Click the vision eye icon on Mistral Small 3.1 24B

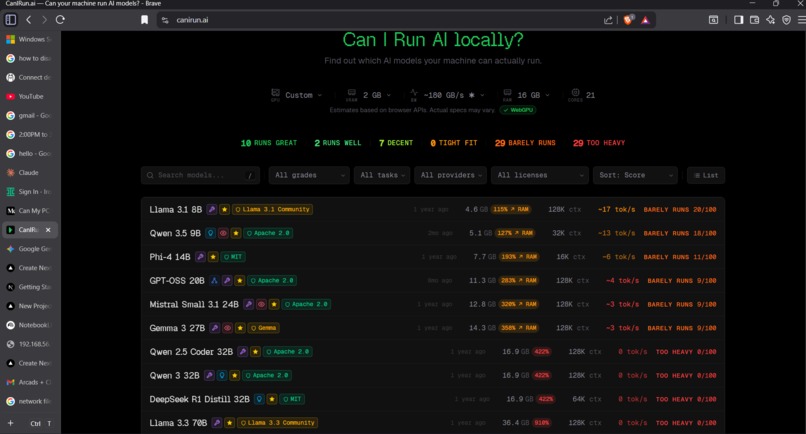pos(261,304)
